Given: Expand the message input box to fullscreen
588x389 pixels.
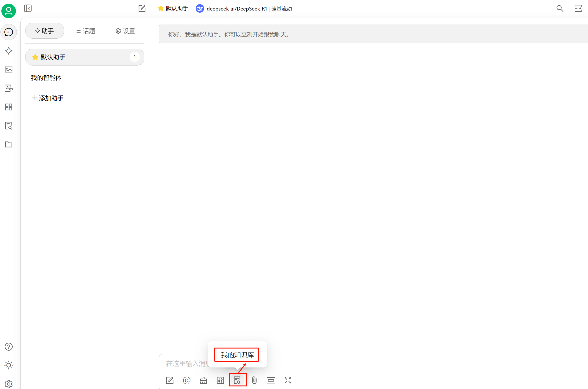Looking at the screenshot, I should (288, 380).
